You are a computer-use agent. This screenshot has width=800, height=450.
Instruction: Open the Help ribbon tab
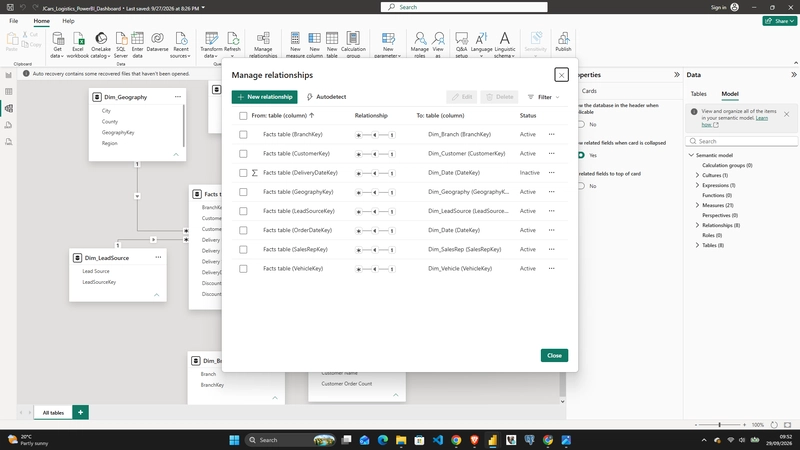[68, 21]
